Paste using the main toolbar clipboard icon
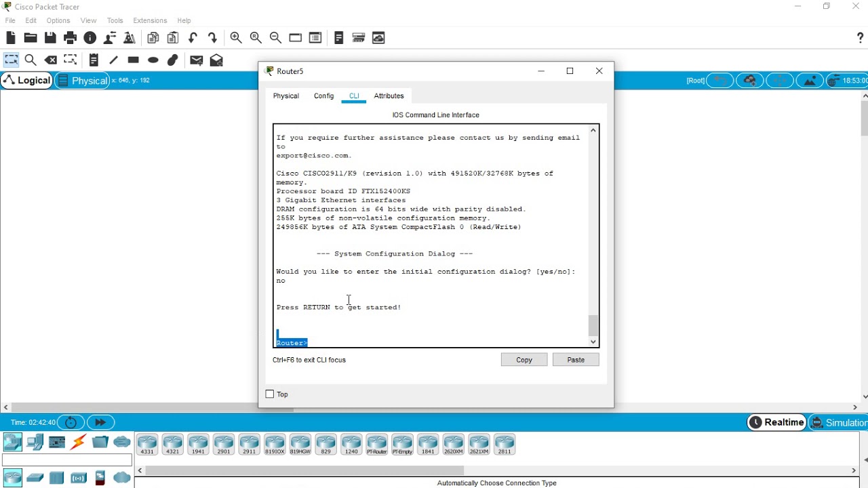This screenshot has height=488, width=868. (x=173, y=38)
